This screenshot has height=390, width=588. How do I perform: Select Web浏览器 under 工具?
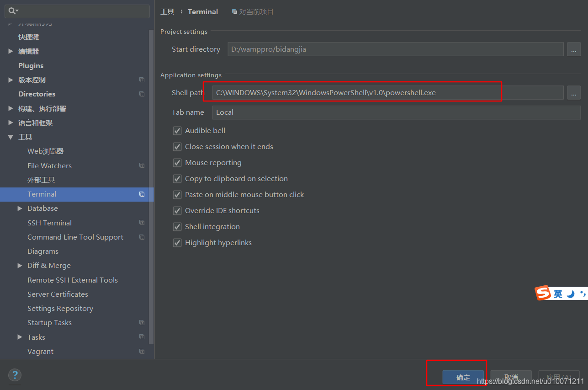pyautogui.click(x=45, y=151)
